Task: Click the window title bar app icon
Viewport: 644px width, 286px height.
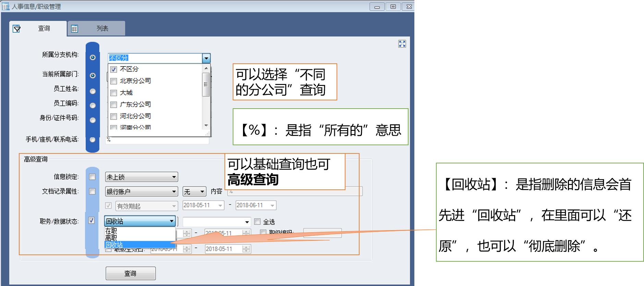Action: pos(5,7)
